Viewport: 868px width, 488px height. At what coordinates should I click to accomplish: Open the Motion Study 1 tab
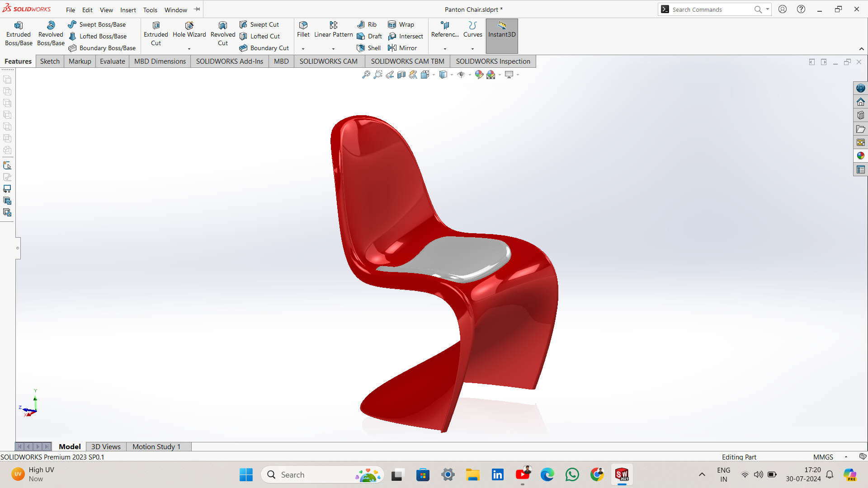[x=156, y=446]
